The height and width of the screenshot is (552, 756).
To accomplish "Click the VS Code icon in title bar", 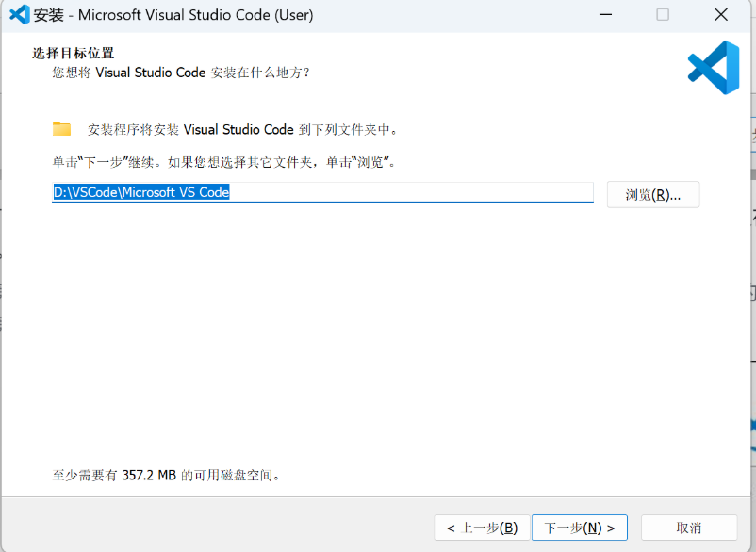I will pyautogui.click(x=20, y=15).
